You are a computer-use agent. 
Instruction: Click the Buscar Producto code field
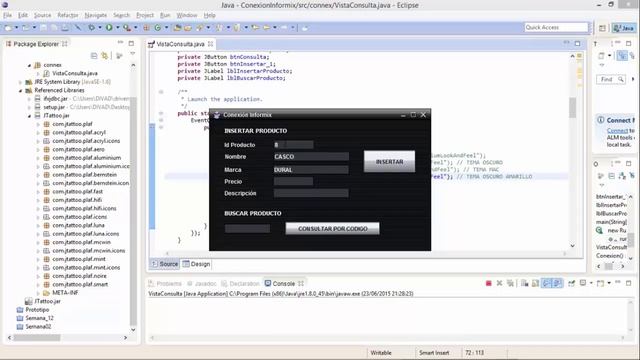[247, 229]
